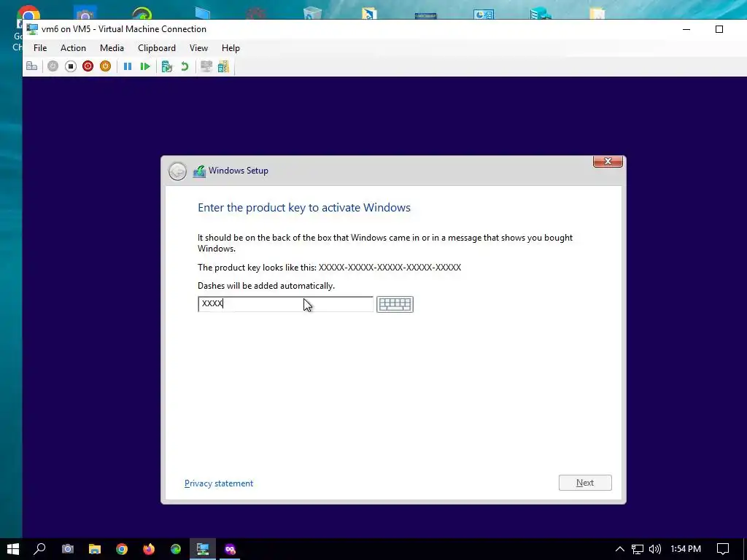Screen dimensions: 747x560
Task: Open the volume control in the system tray
Action: pyautogui.click(x=655, y=549)
